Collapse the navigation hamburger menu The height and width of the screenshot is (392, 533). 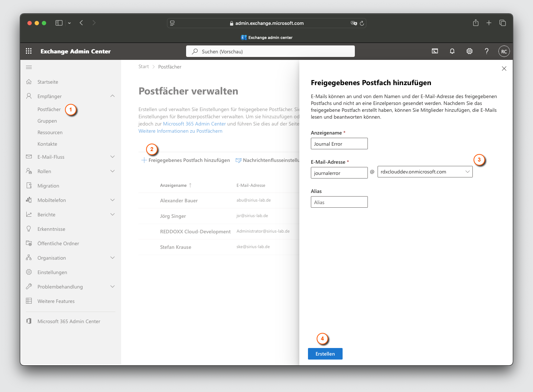29,67
